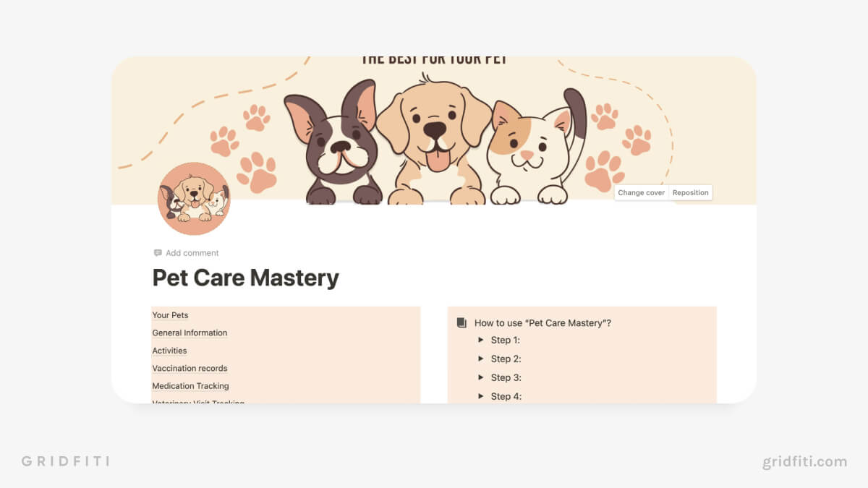868x488 pixels.
Task: Click the Reposition cover button
Action: 690,193
